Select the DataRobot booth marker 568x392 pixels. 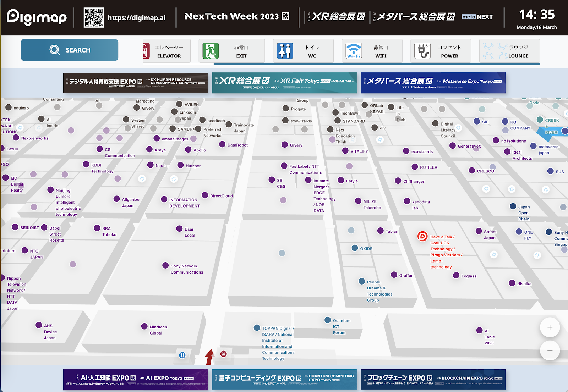pos(222,144)
